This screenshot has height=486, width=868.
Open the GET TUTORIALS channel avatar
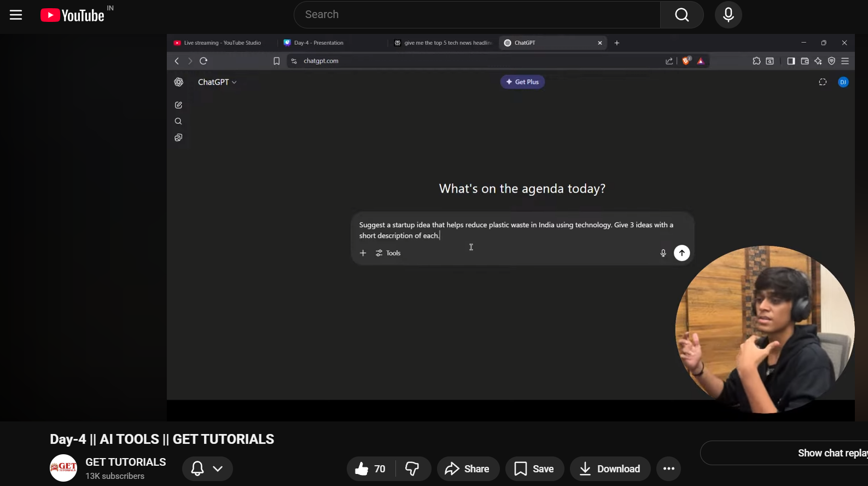(x=63, y=468)
